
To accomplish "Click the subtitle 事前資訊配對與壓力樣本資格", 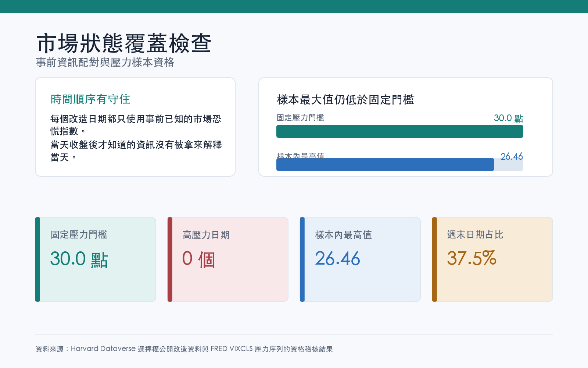I will click(x=105, y=62).
